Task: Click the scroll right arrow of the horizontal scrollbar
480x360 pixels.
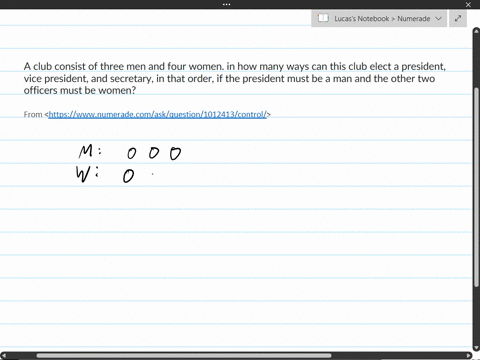Action: 469,356
